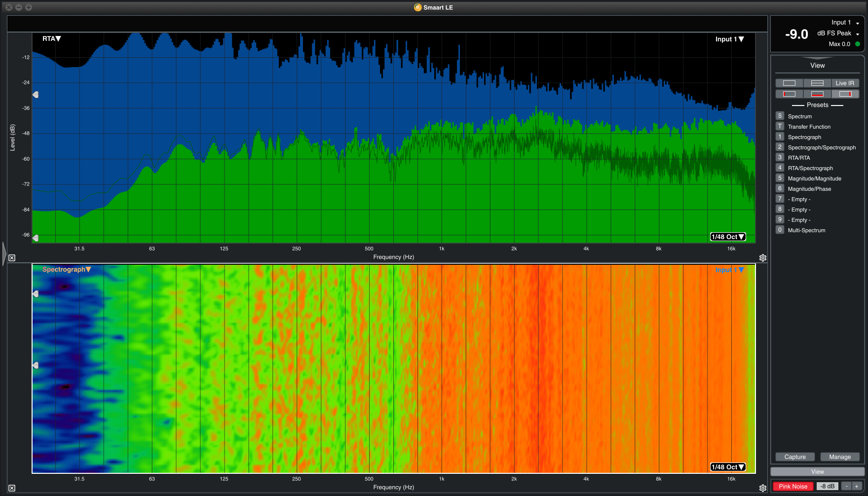Toggle the bottom panel layout icon
This screenshot has width=868, height=496.
817,94
